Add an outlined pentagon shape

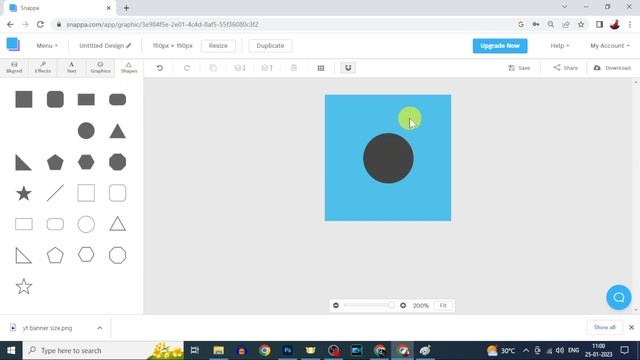click(x=55, y=255)
